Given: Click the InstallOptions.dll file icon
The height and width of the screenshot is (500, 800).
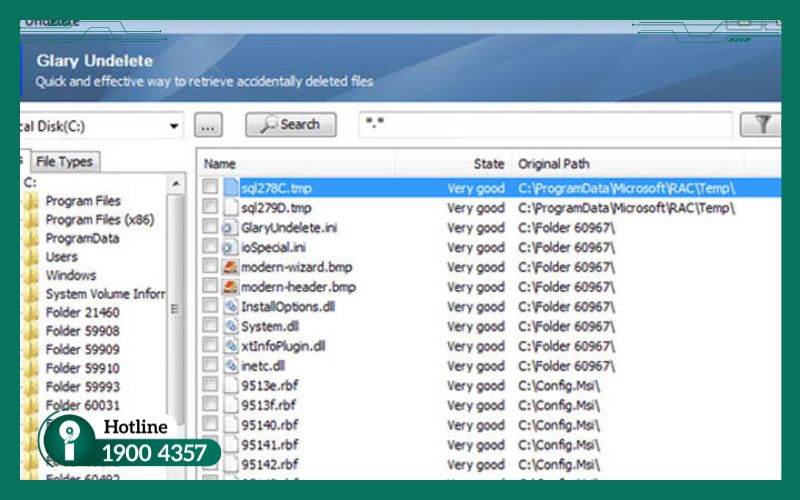Looking at the screenshot, I should pyautogui.click(x=231, y=306).
